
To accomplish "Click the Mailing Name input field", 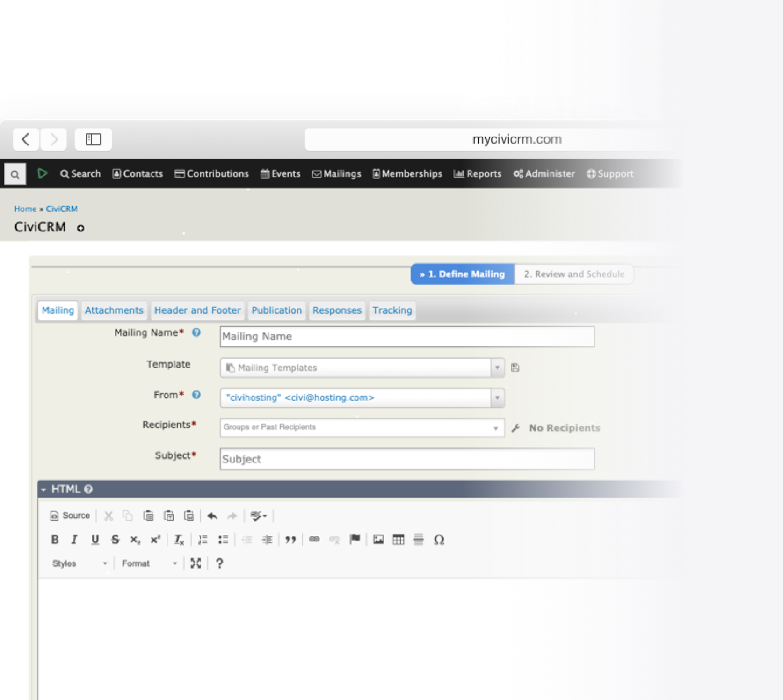I will click(407, 337).
